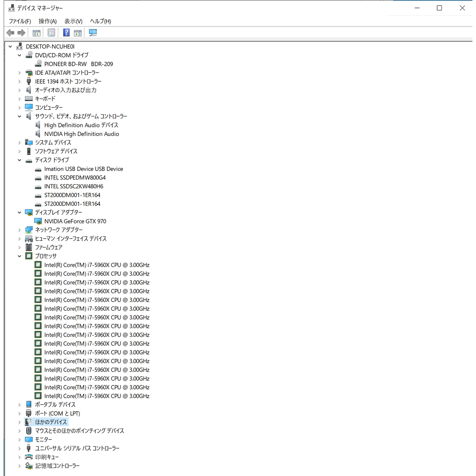The width and height of the screenshot is (476, 476).
Task: Click the Forward arrow toolbar icon
Action: [21, 33]
